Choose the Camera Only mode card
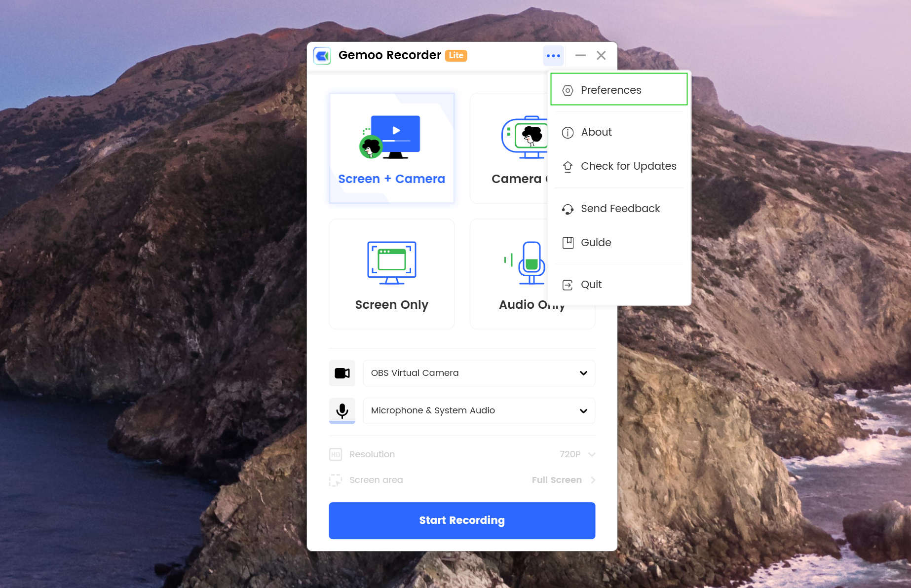 click(509, 148)
